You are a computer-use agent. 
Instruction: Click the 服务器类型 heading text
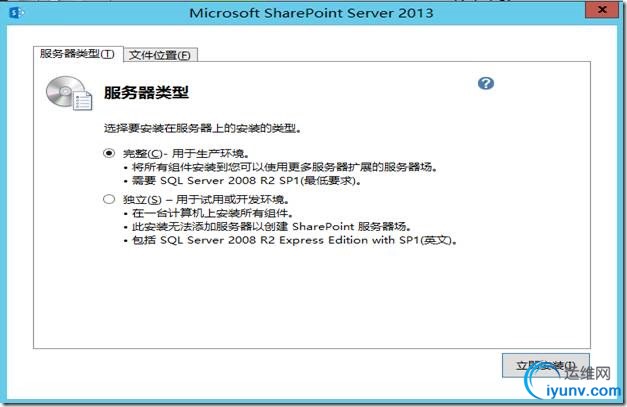coord(146,92)
